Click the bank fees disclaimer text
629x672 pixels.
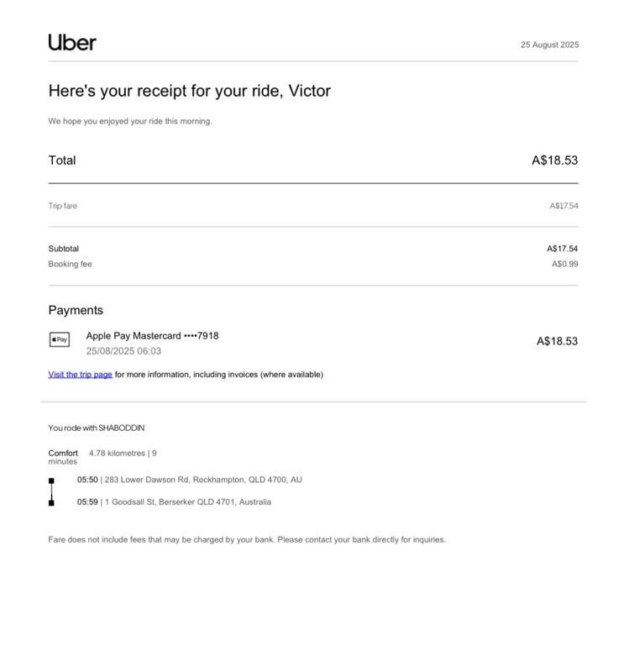[247, 539]
